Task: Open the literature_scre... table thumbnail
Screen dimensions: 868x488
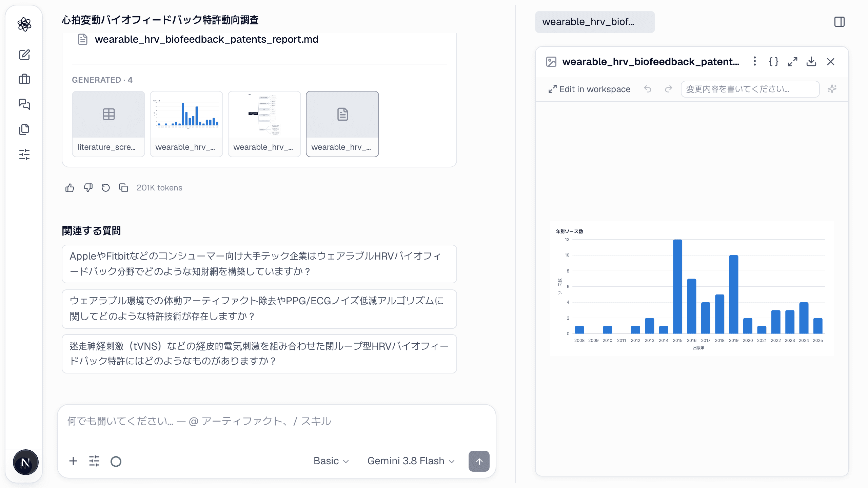Action: point(108,124)
